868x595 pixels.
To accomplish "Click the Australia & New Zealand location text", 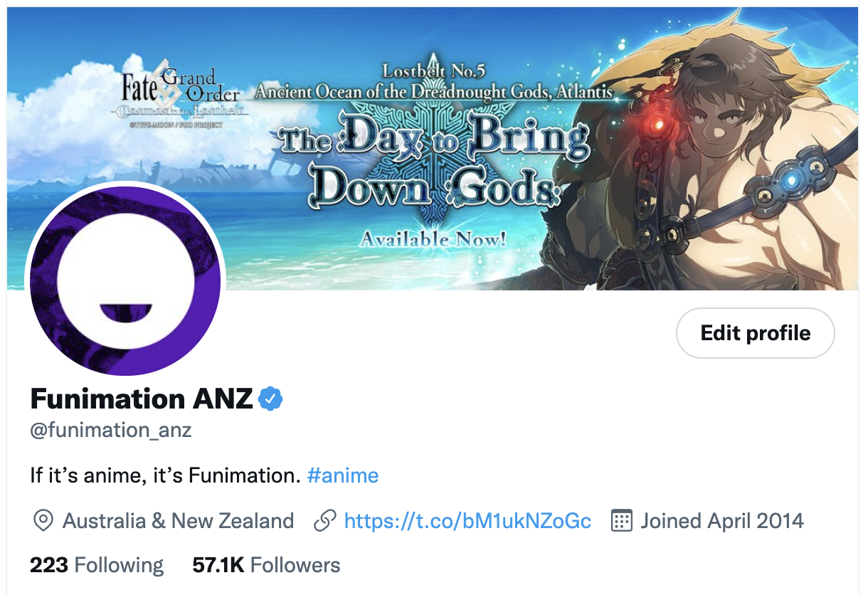I will pos(179,521).
